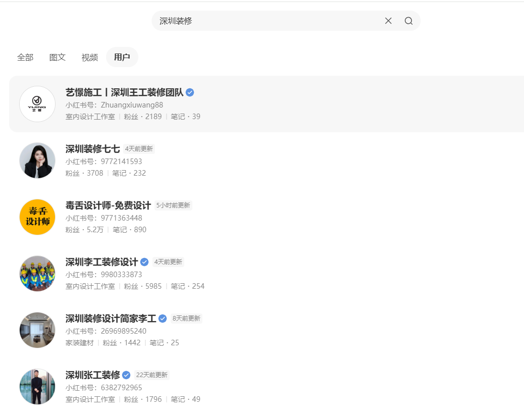Viewport: 524px width, 420px height.
Task: Click the magnifier search icon
Action: coord(408,21)
